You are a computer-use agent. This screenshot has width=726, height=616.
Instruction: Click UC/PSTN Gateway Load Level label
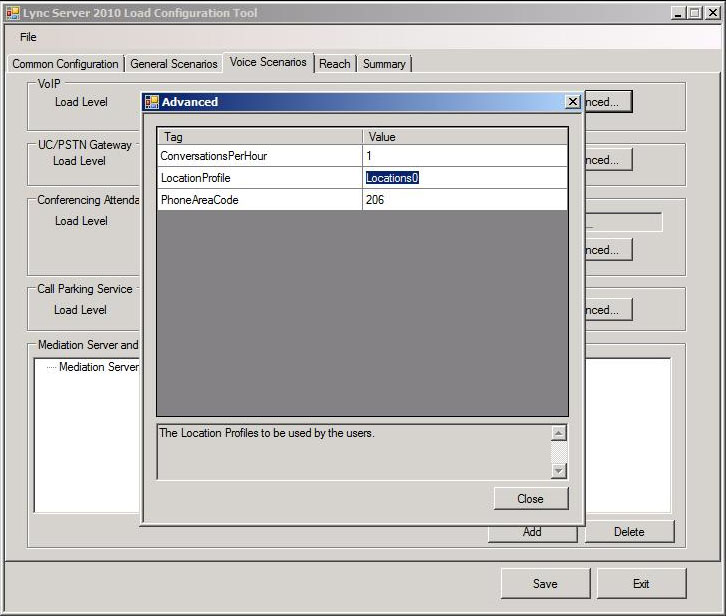pos(79,161)
